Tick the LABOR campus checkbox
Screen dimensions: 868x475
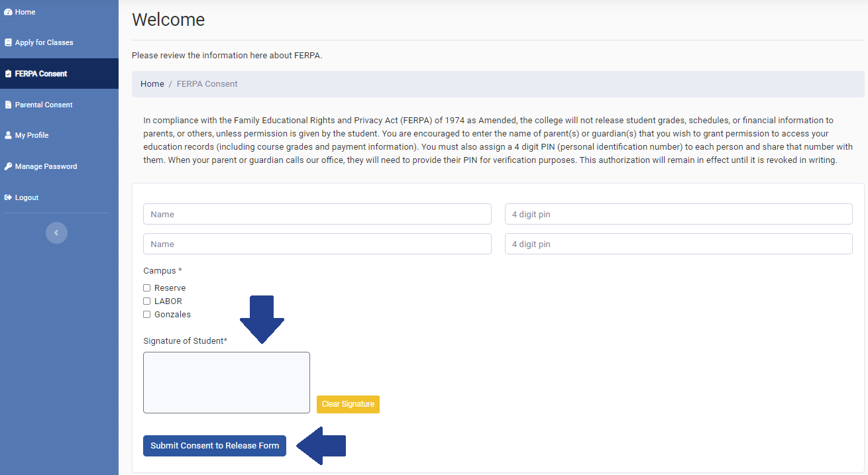(x=147, y=301)
